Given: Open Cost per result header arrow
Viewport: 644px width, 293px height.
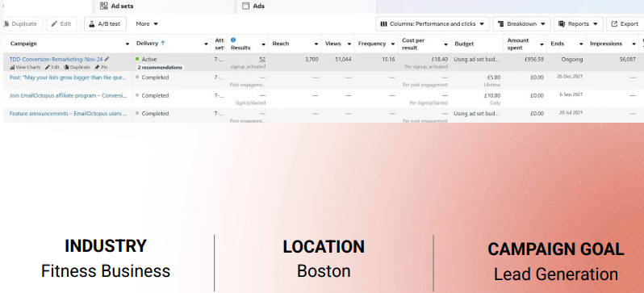Looking at the screenshot, I should tap(445, 44).
